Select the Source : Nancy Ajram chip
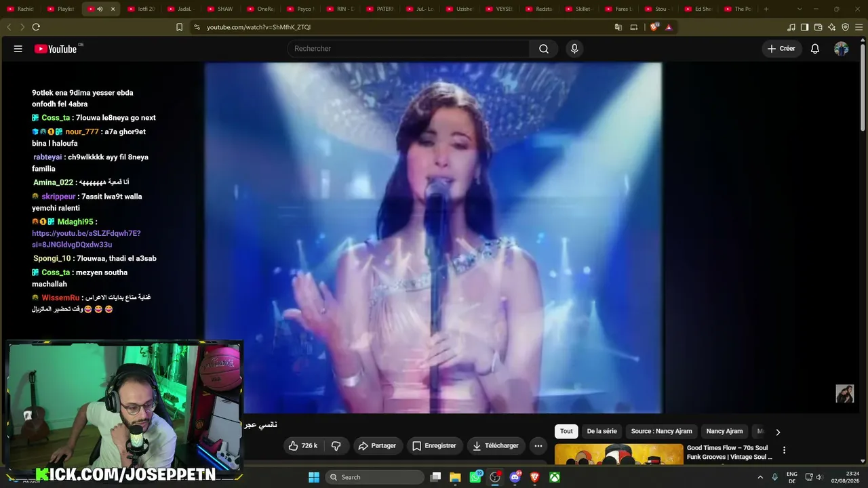 662,431
